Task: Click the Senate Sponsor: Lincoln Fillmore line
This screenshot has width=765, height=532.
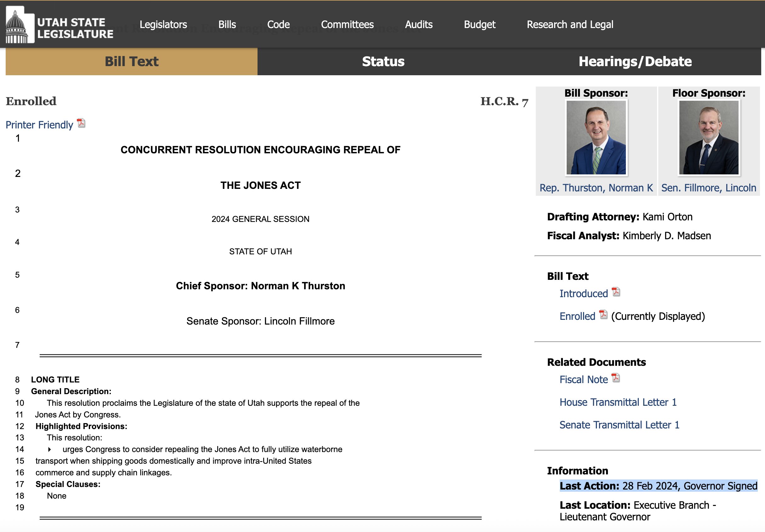Action: point(261,321)
